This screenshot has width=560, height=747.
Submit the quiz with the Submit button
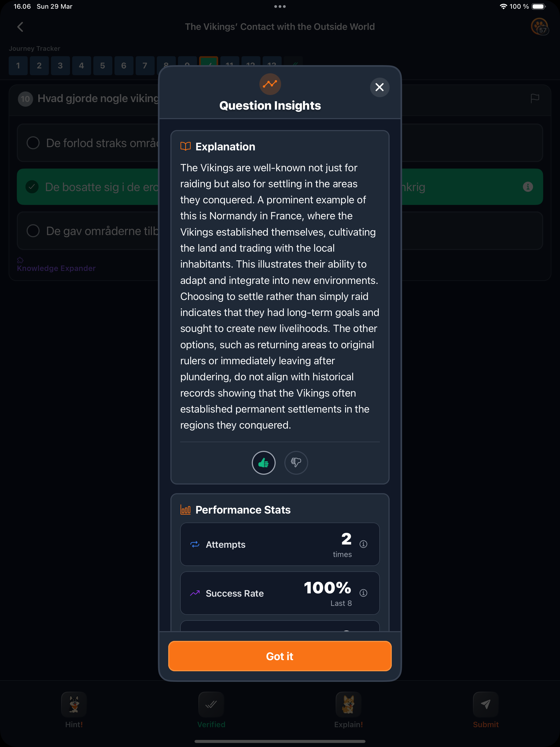(x=485, y=710)
